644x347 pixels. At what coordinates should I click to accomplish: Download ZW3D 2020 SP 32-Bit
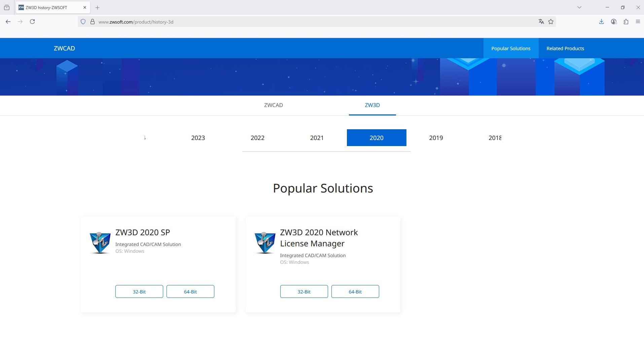tap(139, 291)
